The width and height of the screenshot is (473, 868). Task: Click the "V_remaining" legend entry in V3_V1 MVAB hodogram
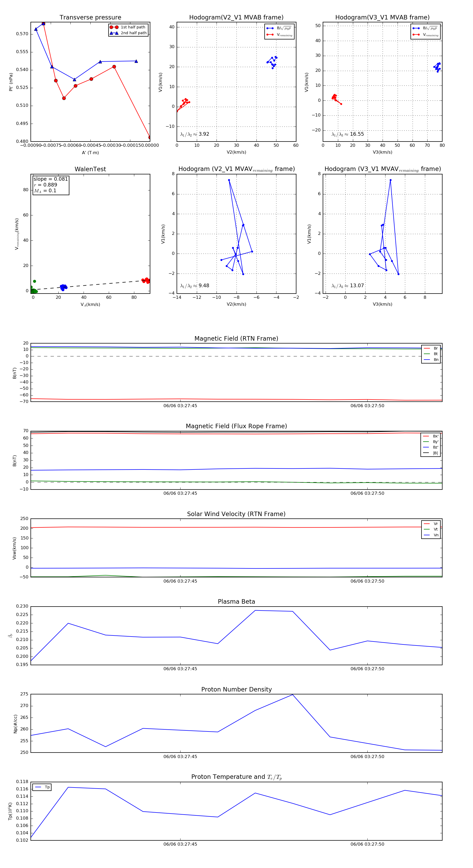pyautogui.click(x=425, y=35)
